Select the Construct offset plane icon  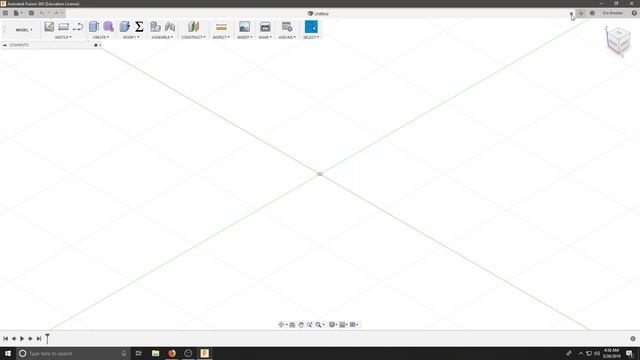(x=193, y=27)
